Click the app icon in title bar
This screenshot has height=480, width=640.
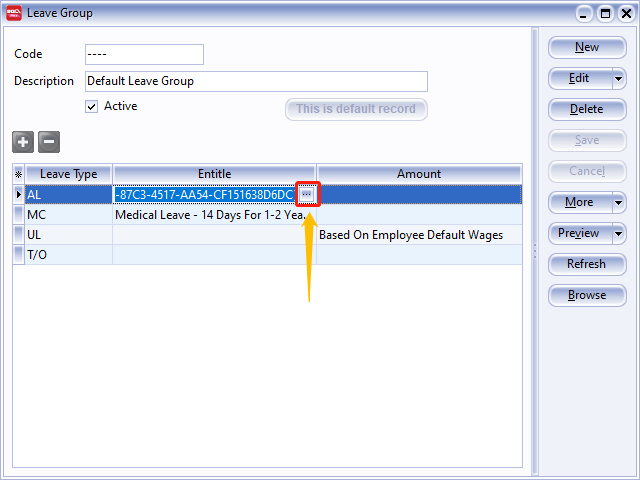click(x=13, y=13)
